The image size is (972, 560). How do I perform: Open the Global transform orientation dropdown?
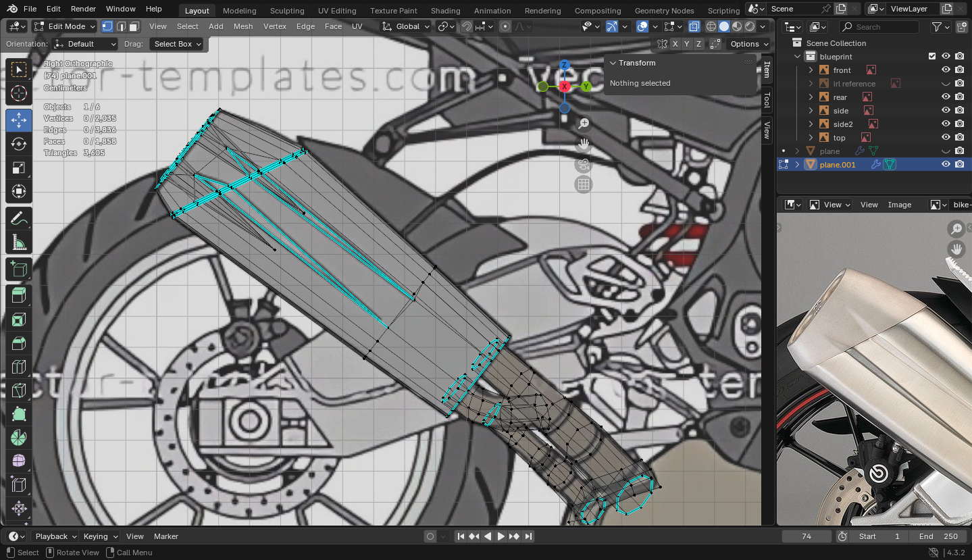[x=405, y=26]
